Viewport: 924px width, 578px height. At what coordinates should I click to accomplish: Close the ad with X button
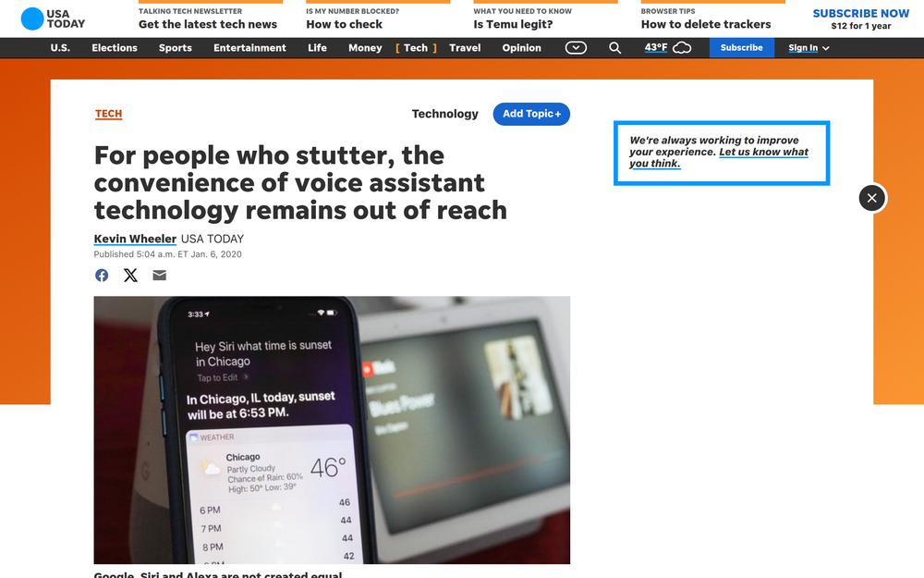click(x=871, y=198)
